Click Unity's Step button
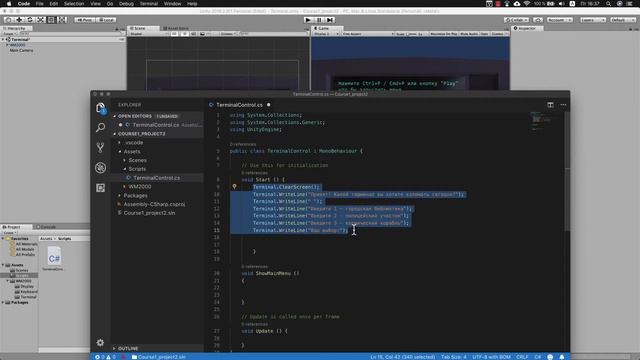The height and width of the screenshot is (360, 640). 330,20
